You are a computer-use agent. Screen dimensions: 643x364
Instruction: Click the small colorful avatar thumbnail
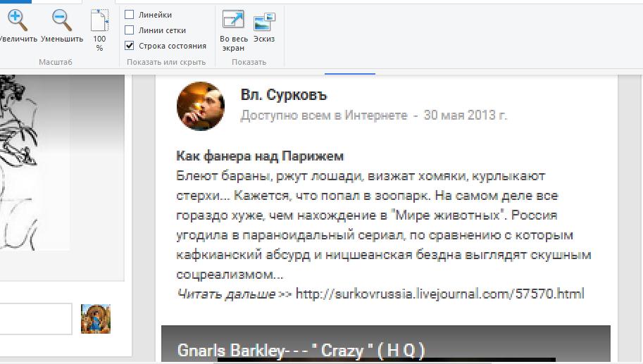pyautogui.click(x=96, y=318)
